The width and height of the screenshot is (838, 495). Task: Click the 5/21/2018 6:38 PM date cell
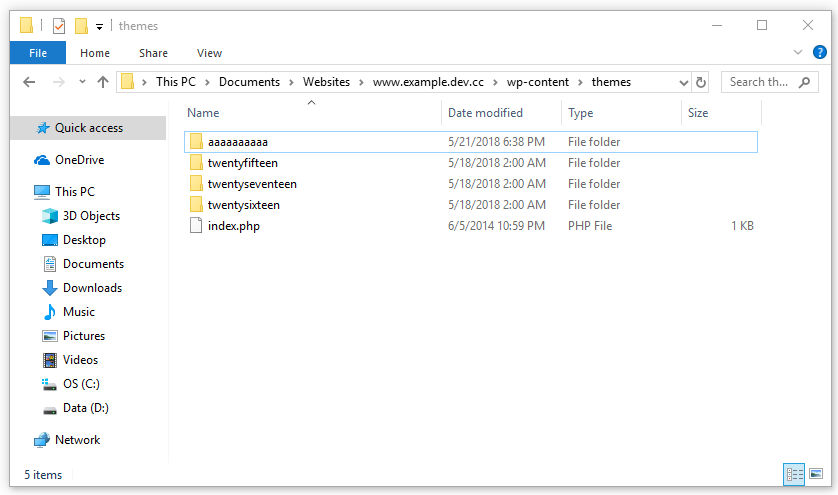click(x=496, y=142)
